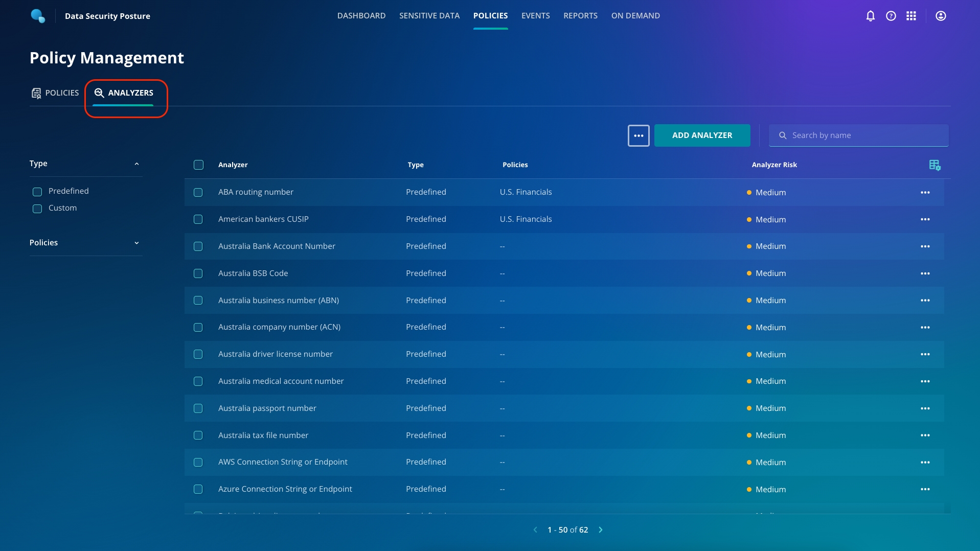Viewport: 980px width, 551px height.
Task: Check the Custom type filter
Action: pos(37,209)
